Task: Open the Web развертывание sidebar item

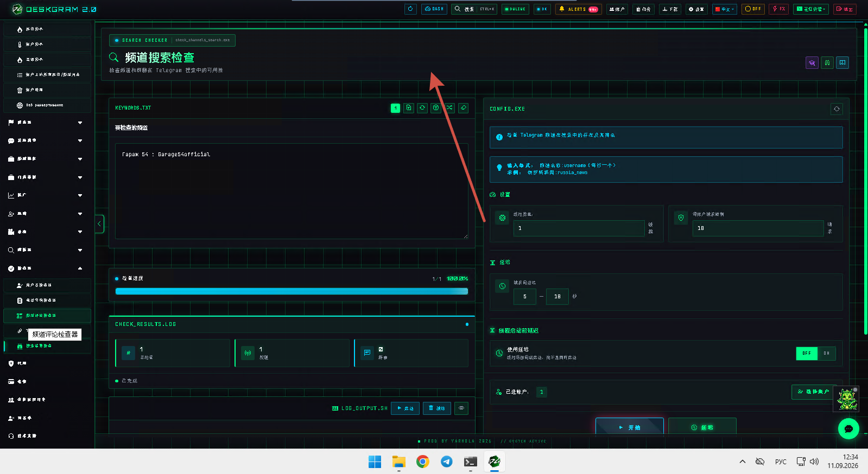Action: [x=47, y=105]
